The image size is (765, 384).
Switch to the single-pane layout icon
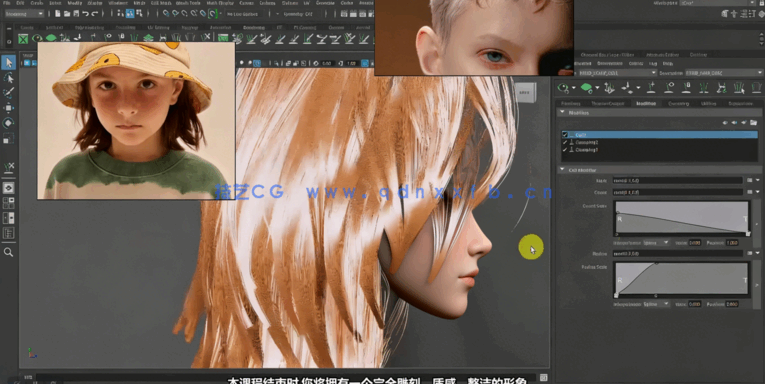8,188
